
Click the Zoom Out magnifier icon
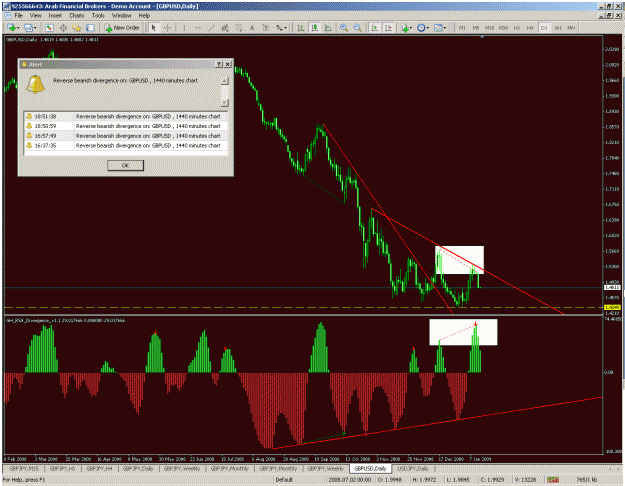358,28
